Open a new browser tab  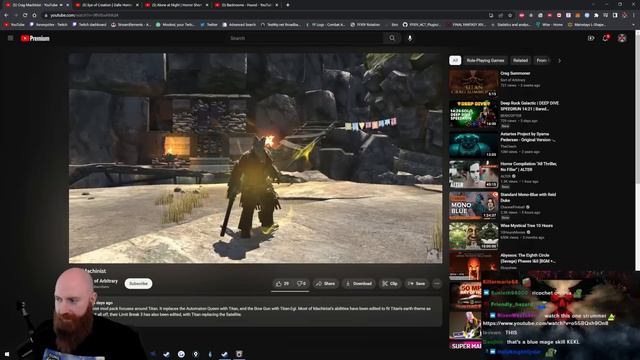tap(288, 5)
